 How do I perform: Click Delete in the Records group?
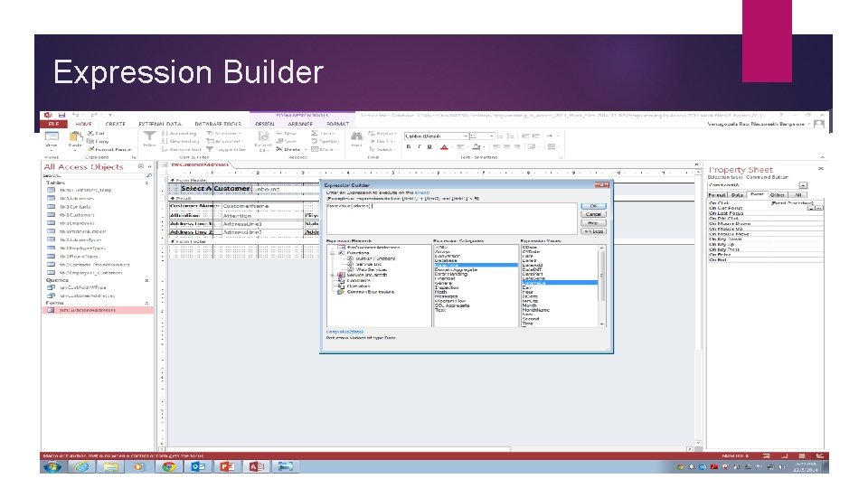click(x=289, y=149)
